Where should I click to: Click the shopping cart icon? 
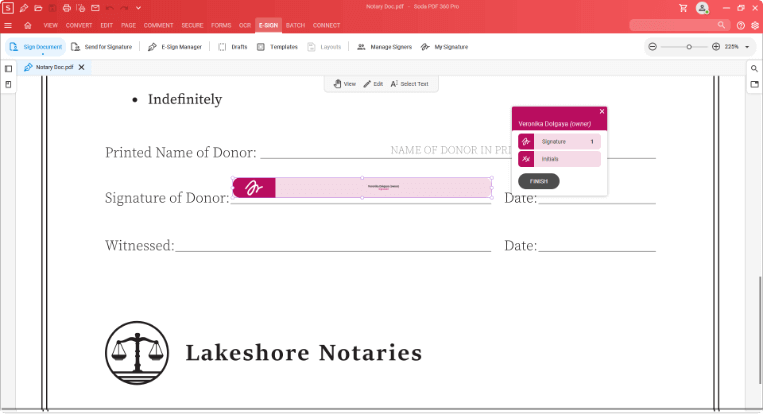(683, 8)
